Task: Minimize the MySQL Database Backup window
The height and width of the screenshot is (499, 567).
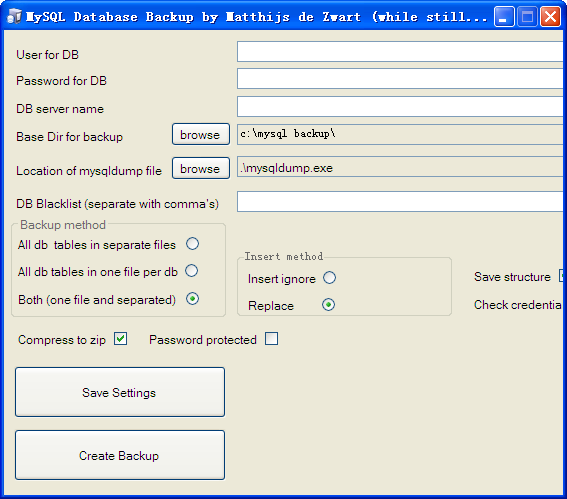Action: point(504,17)
